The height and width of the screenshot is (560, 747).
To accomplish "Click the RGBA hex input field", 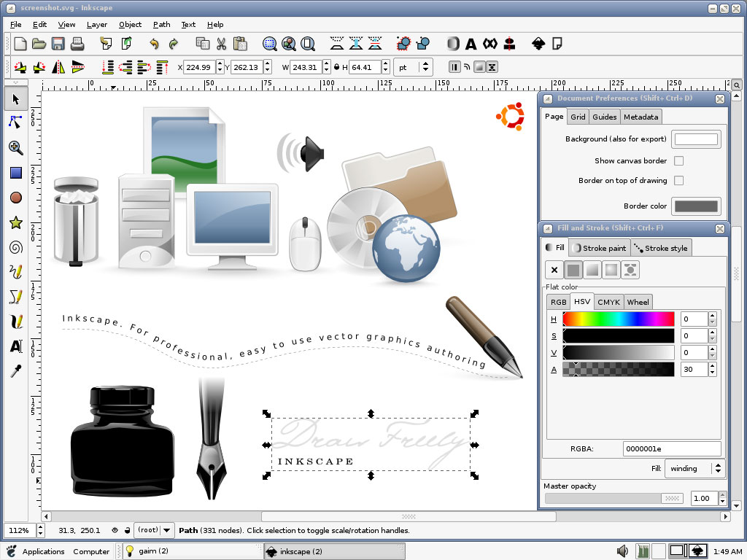I will pyautogui.click(x=672, y=448).
